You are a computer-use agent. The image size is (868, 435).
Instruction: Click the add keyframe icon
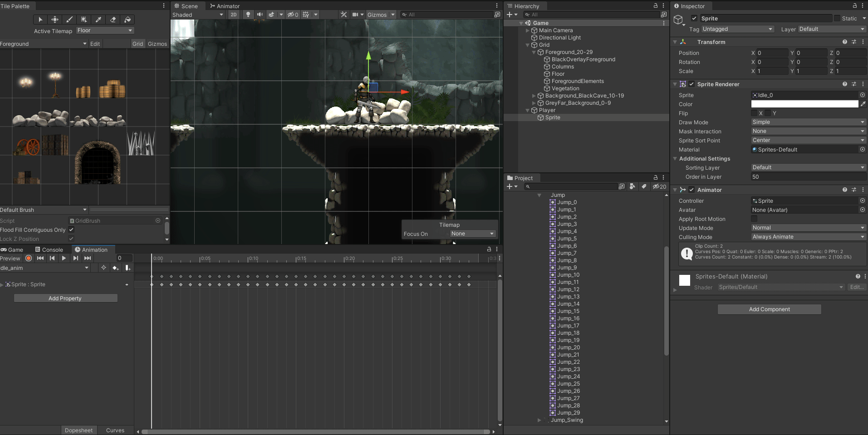[115, 268]
